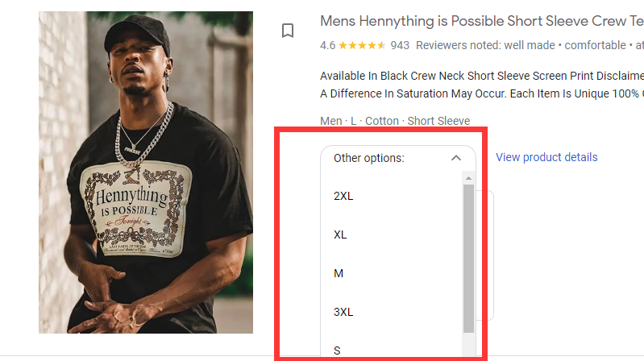Click the 'Men · L · Cotton' attributes line
The image size is (644, 361).
pos(395,121)
